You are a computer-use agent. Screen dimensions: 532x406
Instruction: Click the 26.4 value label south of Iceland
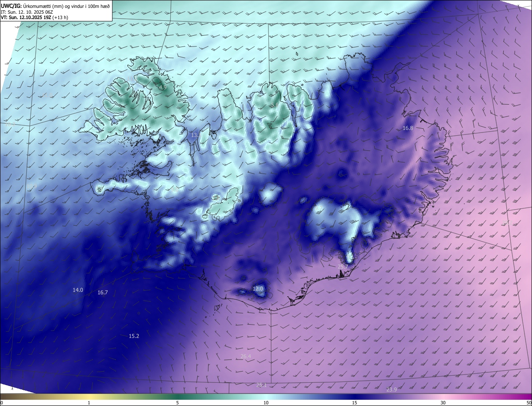coord(246,357)
